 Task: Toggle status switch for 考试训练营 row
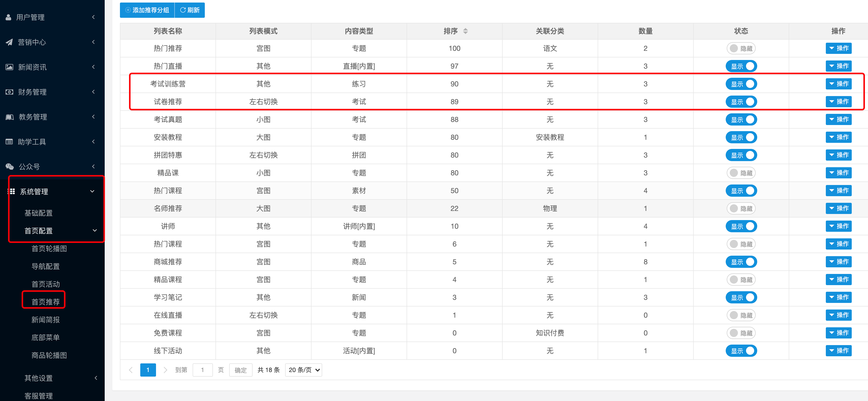[741, 84]
